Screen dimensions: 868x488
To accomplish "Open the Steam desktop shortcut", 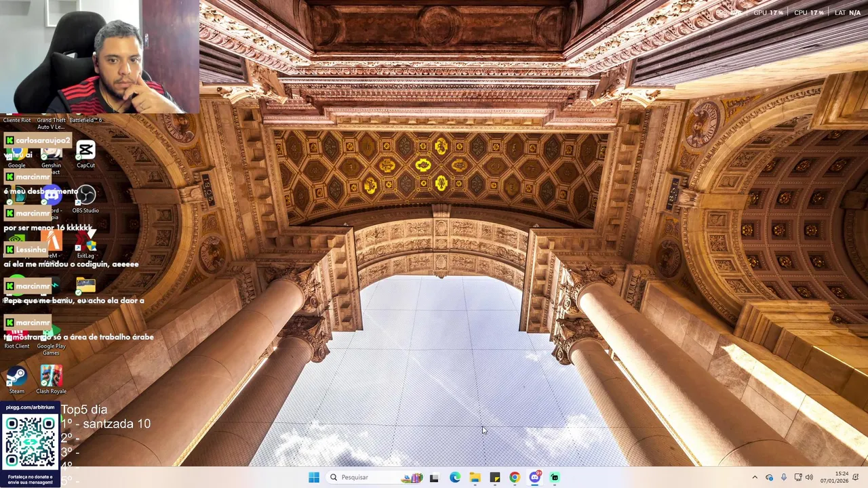I will click(16, 380).
